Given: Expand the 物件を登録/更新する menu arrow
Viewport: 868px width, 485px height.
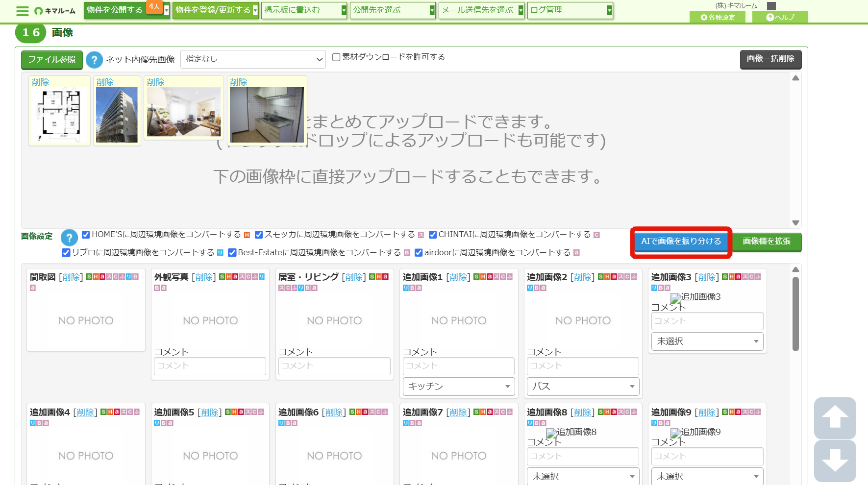Looking at the screenshot, I should tap(255, 10).
